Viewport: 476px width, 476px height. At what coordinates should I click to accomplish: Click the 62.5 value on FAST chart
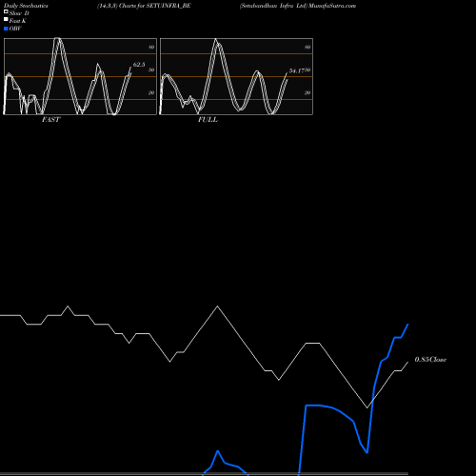coord(139,65)
